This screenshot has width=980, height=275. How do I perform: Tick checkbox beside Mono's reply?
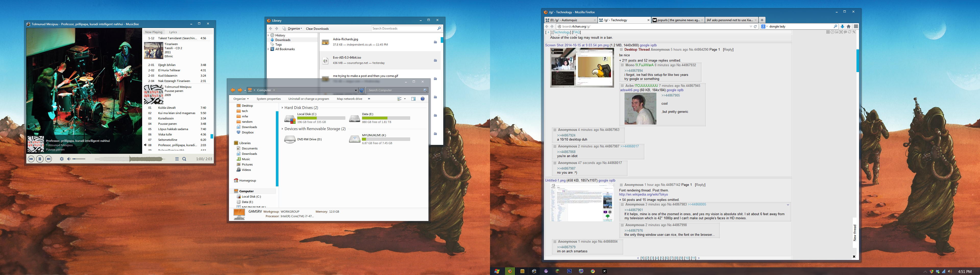pos(622,65)
